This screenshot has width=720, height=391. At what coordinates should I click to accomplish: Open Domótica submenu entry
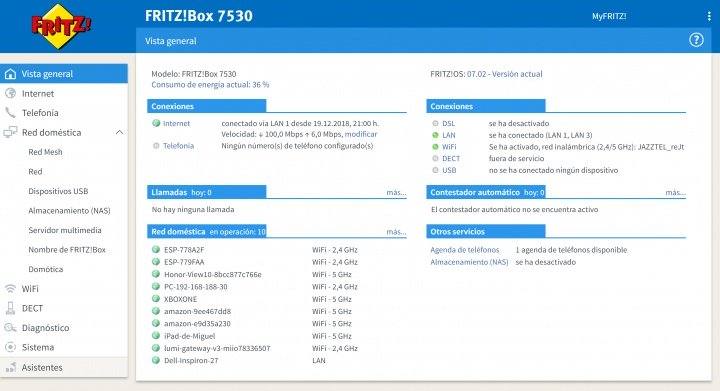[45, 269]
